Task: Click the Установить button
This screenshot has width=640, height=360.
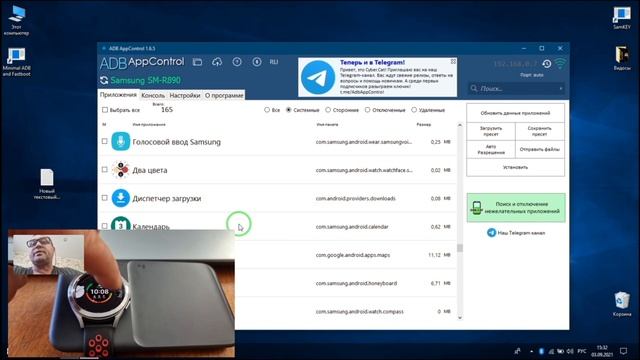Action: (516, 167)
